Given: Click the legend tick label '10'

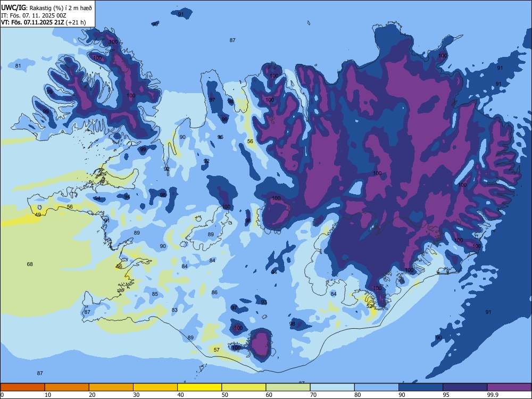Looking at the screenshot, I should click(x=48, y=395).
